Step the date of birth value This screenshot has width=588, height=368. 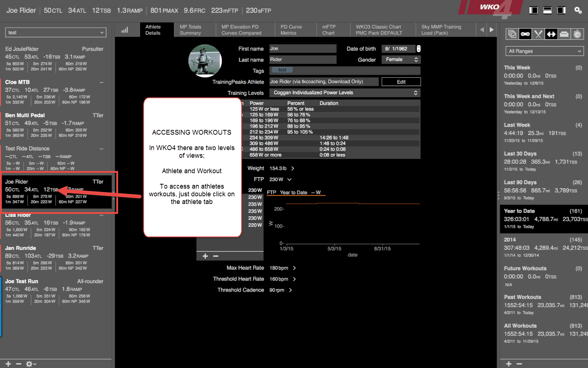click(x=419, y=48)
